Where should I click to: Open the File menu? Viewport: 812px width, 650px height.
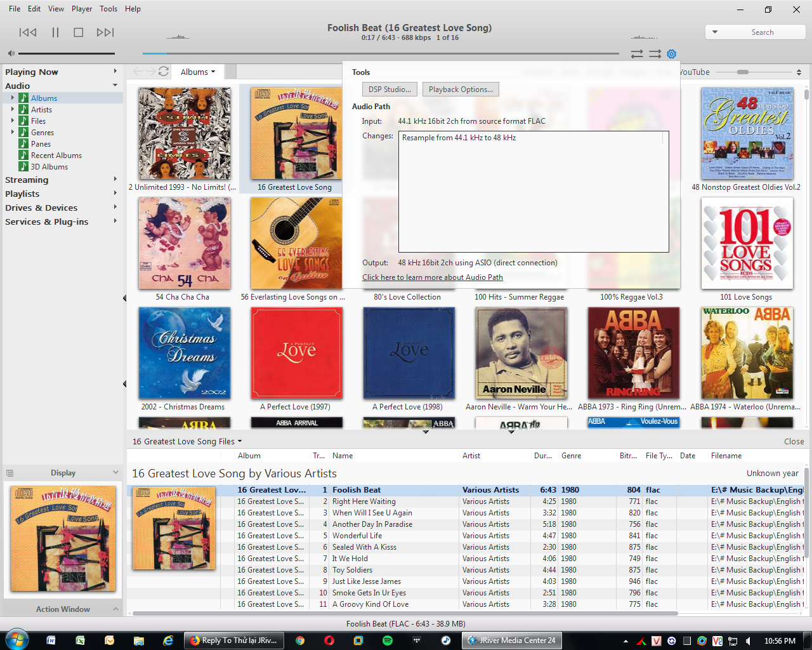[x=15, y=9]
